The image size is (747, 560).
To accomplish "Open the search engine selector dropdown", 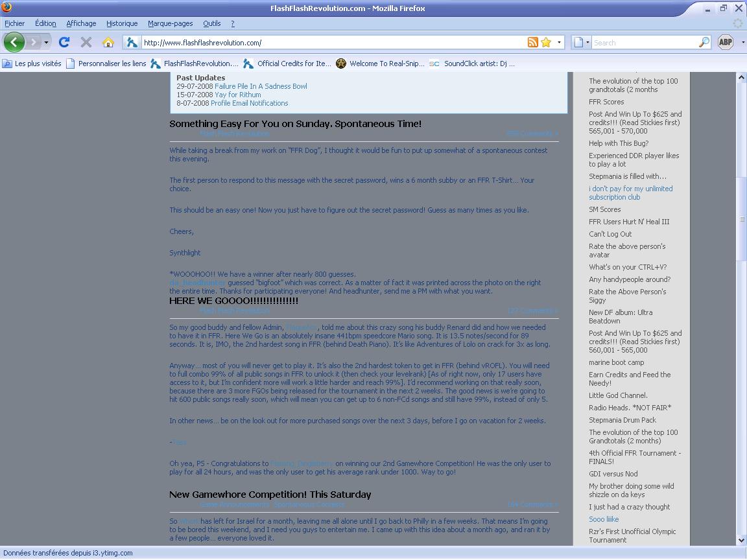I will 582,42.
